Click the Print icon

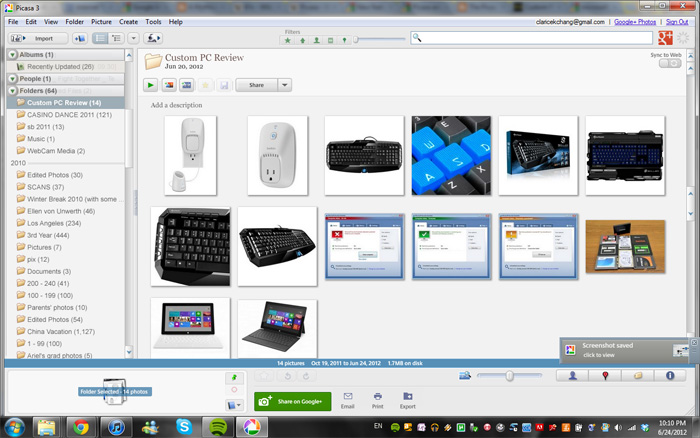pyautogui.click(x=378, y=400)
